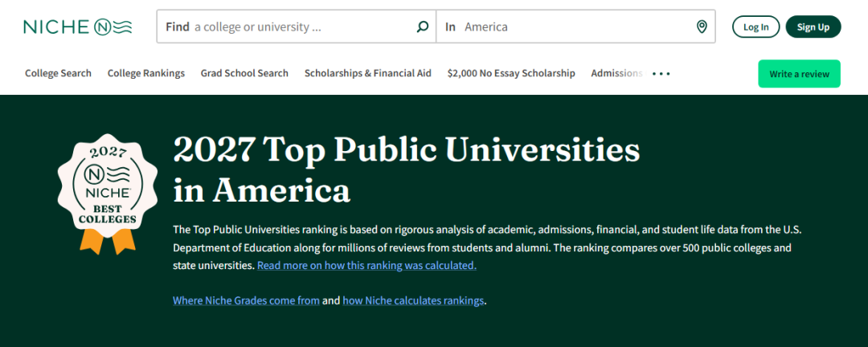This screenshot has width=868, height=347.
Task: Click the 2027 Top Public Universities heading
Action: [x=407, y=169]
